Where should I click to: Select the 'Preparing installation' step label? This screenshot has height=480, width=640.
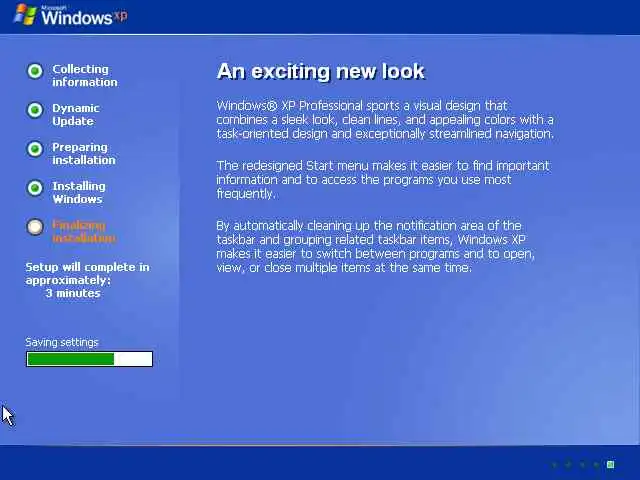pyautogui.click(x=84, y=153)
